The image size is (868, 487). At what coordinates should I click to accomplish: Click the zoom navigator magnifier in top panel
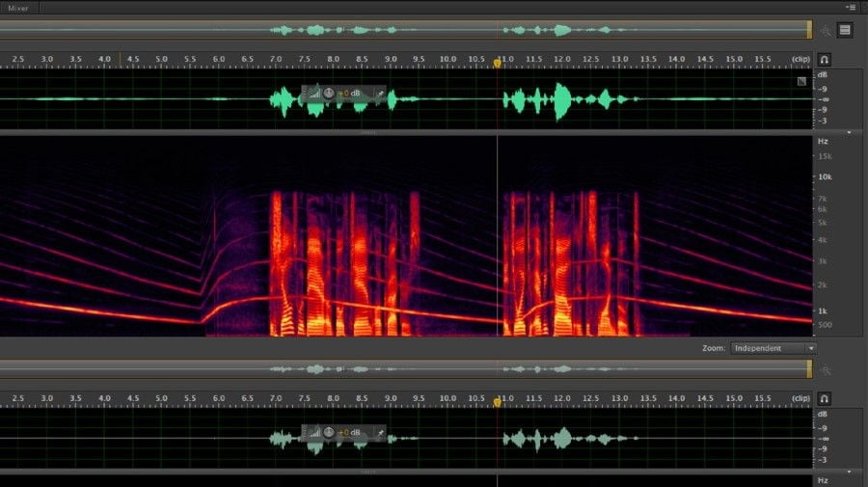click(x=826, y=31)
